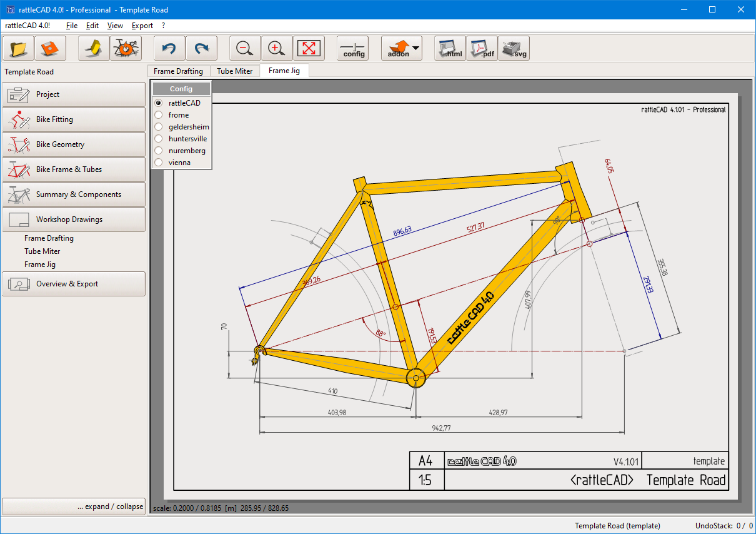Image resolution: width=756 pixels, height=534 pixels.
Task: Click the bicycle render toolbar icon
Action: [x=126, y=48]
